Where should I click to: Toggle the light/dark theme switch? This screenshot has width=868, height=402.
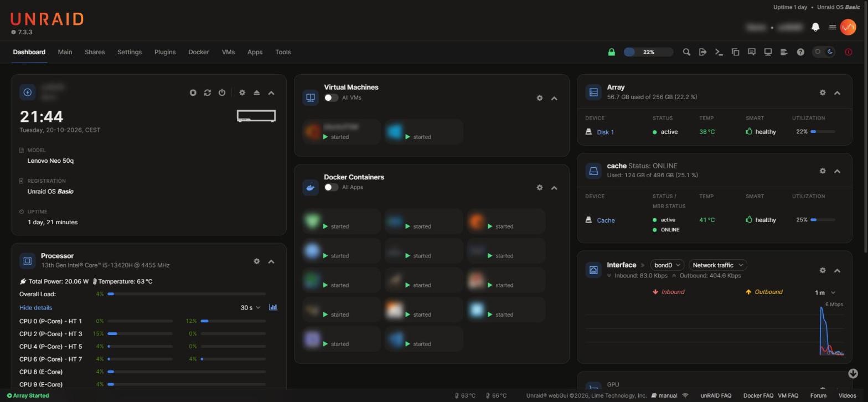[x=824, y=52]
